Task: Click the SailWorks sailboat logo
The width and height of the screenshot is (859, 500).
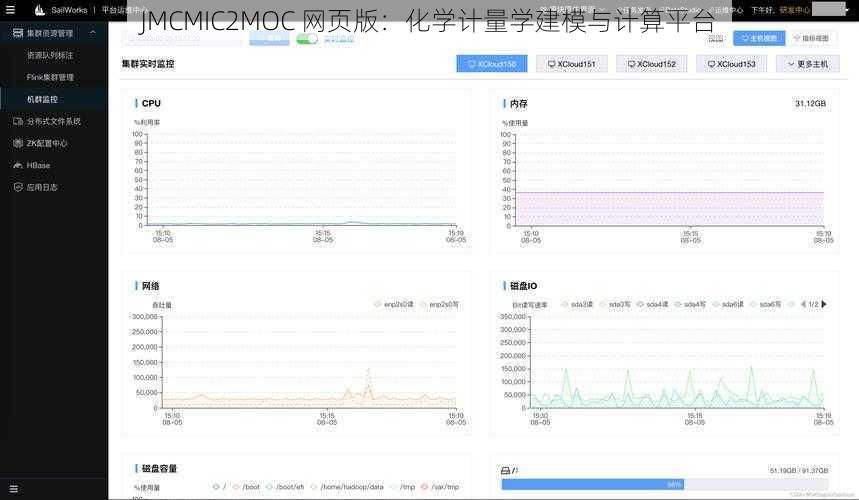Action: [39, 9]
